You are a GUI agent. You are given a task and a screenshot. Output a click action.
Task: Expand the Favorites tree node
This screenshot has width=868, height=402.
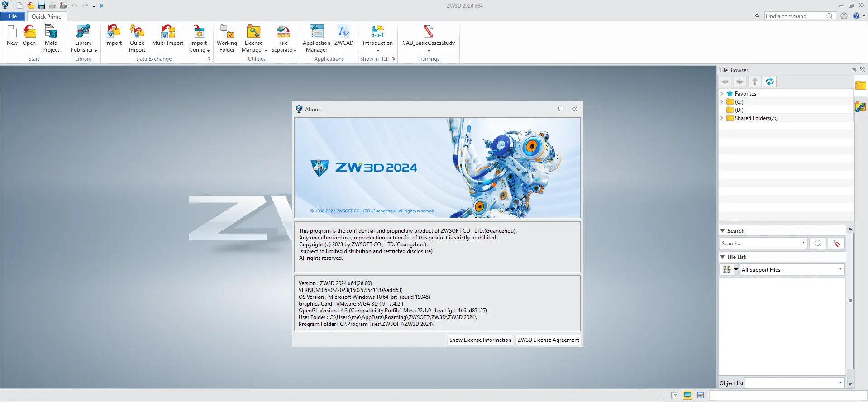(722, 94)
